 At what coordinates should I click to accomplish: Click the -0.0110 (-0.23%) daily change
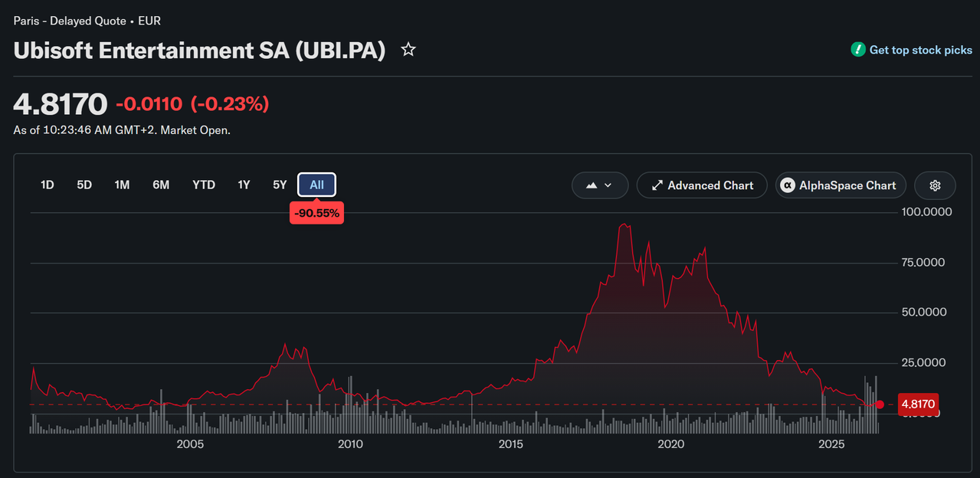click(192, 104)
